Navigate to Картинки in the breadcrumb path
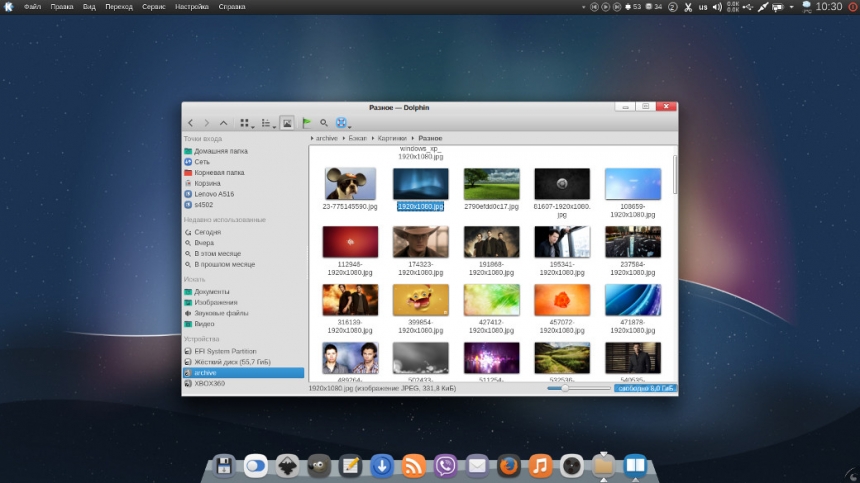Image resolution: width=860 pixels, height=483 pixels. click(x=392, y=138)
